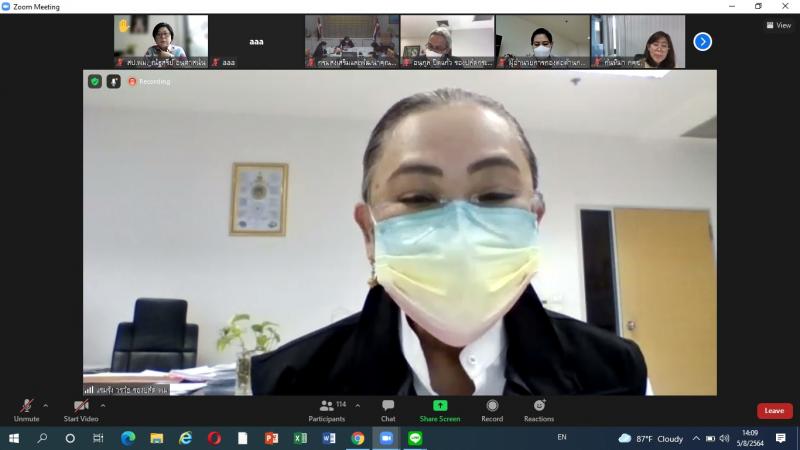The width and height of the screenshot is (800, 450).
Task: Click the battery icon in system tray
Action: pyautogui.click(x=710, y=438)
